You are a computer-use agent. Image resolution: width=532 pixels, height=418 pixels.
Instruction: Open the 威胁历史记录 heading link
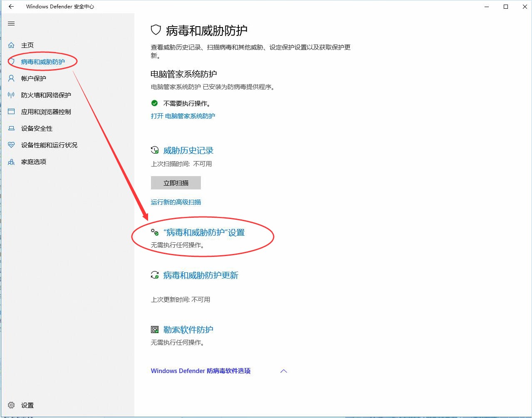click(x=188, y=150)
